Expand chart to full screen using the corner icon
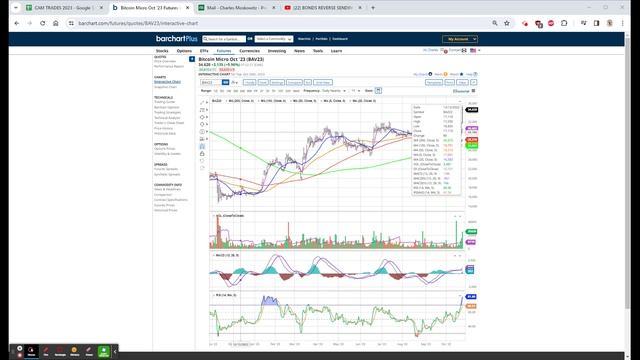 473,82
